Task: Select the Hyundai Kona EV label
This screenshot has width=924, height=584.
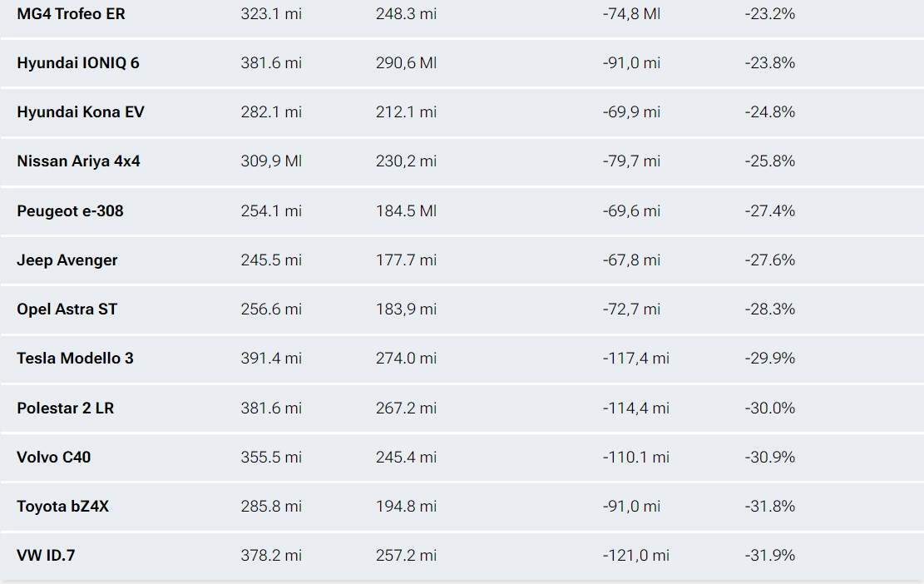Action: (80, 112)
